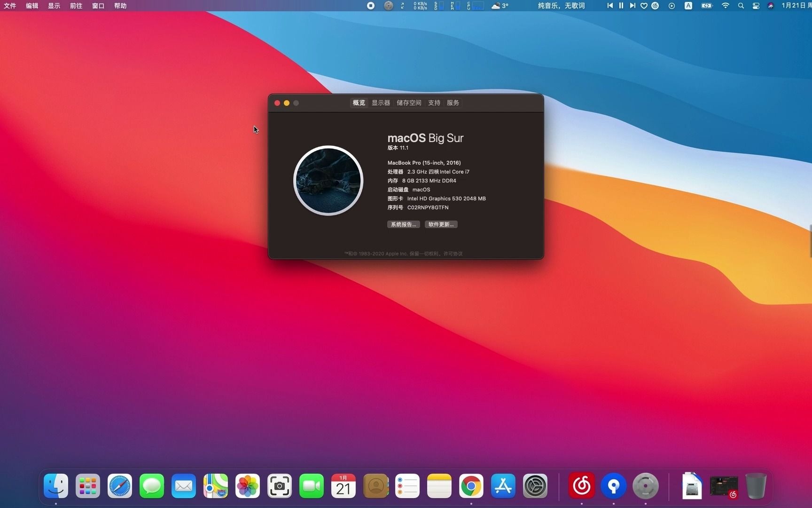
Task: Open the weather 3° menu bar item
Action: pos(500,6)
